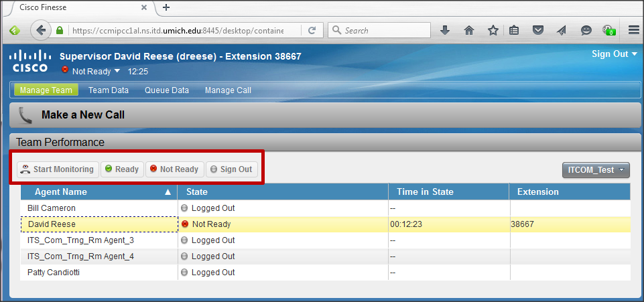The height and width of the screenshot is (302, 644).
Task: Click the paper plane send icon
Action: pos(562,30)
